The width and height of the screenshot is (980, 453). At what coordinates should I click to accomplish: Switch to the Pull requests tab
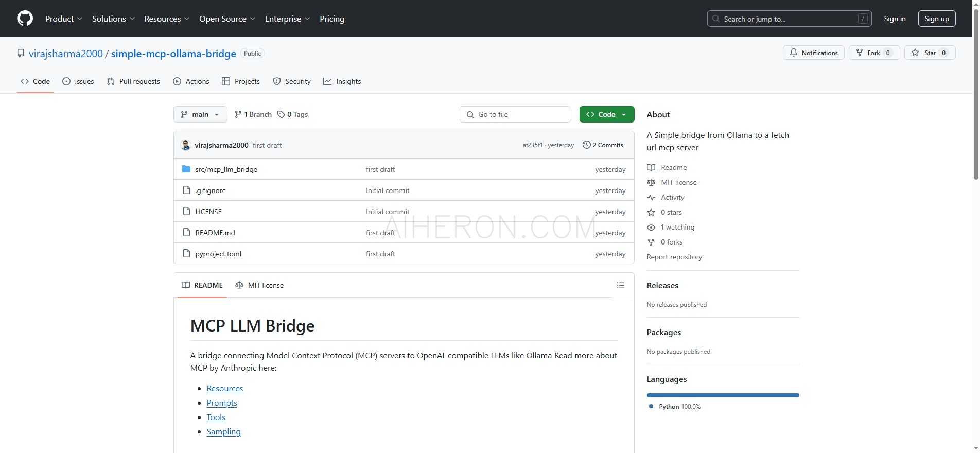(x=133, y=81)
